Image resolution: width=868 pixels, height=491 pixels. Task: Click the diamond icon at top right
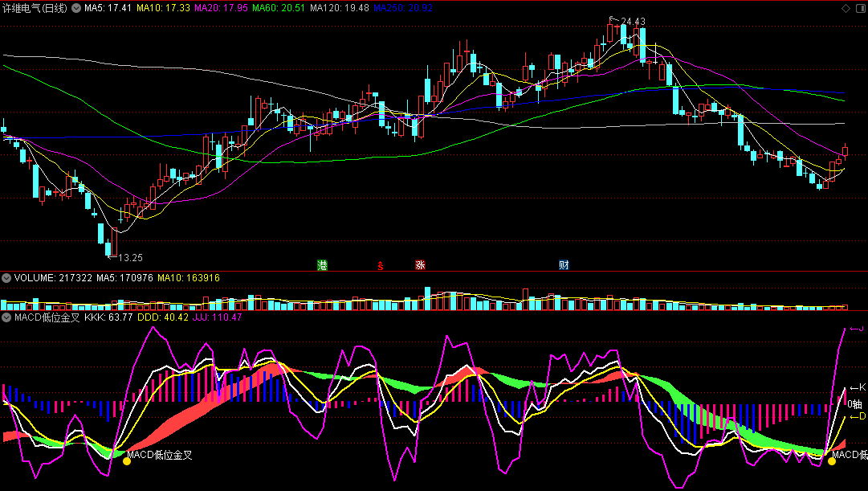[x=846, y=8]
